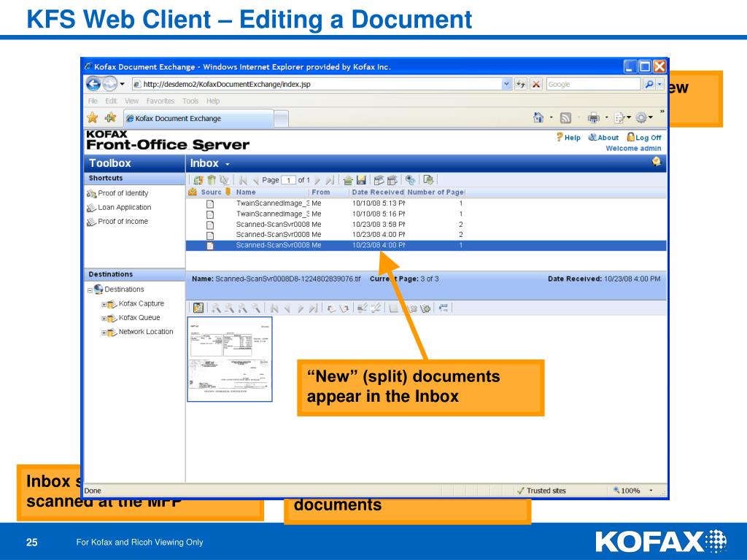747x560 pixels.
Task: Open the Inbox dropdown arrow
Action: coord(228,164)
